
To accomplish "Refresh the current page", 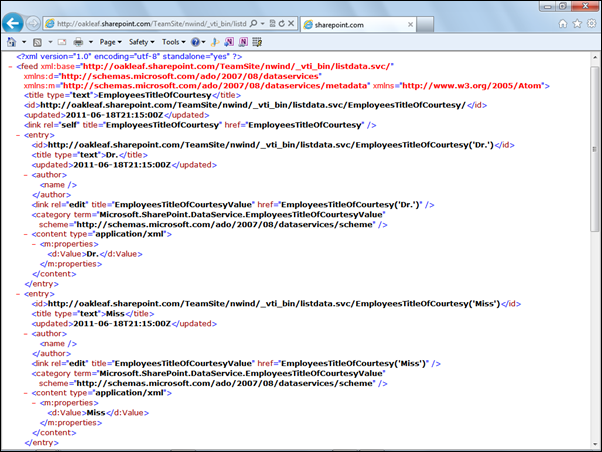I will click(281, 23).
